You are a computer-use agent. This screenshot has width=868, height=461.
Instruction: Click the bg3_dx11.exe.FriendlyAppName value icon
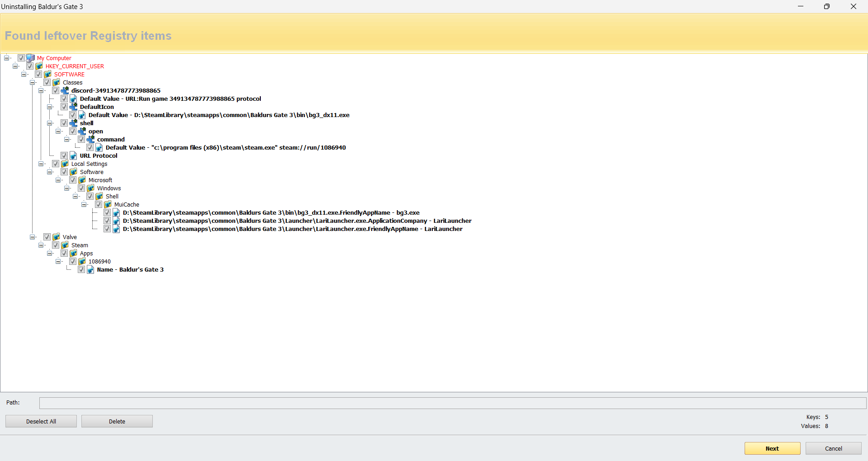coord(116,212)
